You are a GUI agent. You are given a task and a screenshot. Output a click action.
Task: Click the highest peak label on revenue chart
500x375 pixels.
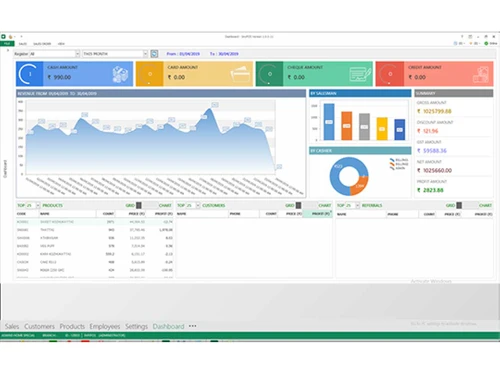point(215,105)
